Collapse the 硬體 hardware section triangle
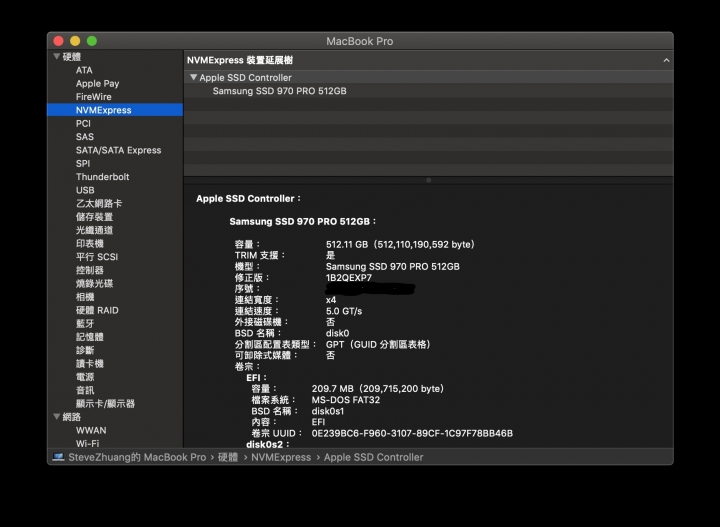 pyautogui.click(x=56, y=56)
